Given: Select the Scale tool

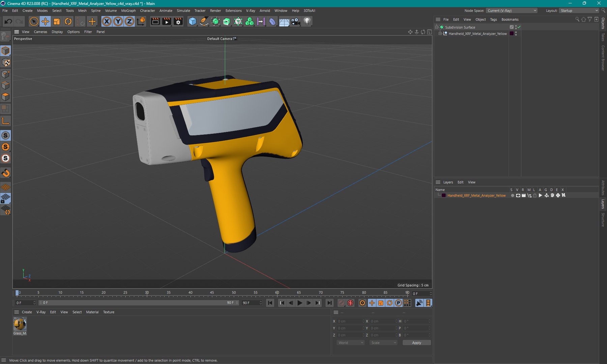Looking at the screenshot, I should click(57, 22).
